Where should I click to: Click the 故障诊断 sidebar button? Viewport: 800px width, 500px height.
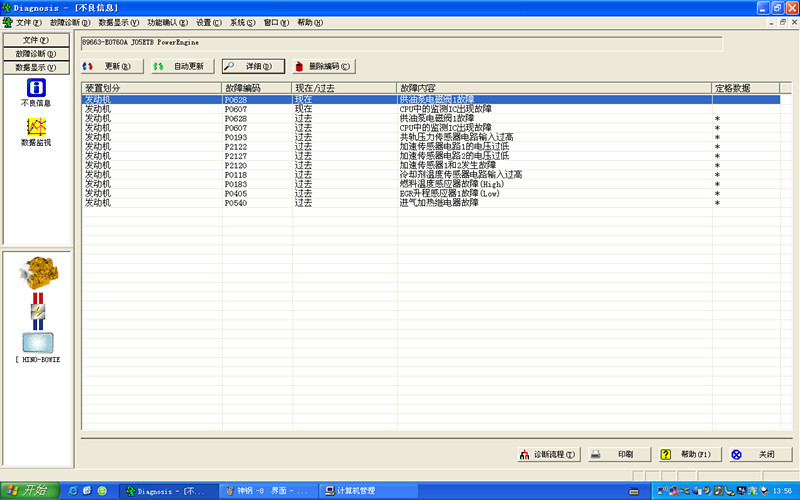[x=36, y=54]
